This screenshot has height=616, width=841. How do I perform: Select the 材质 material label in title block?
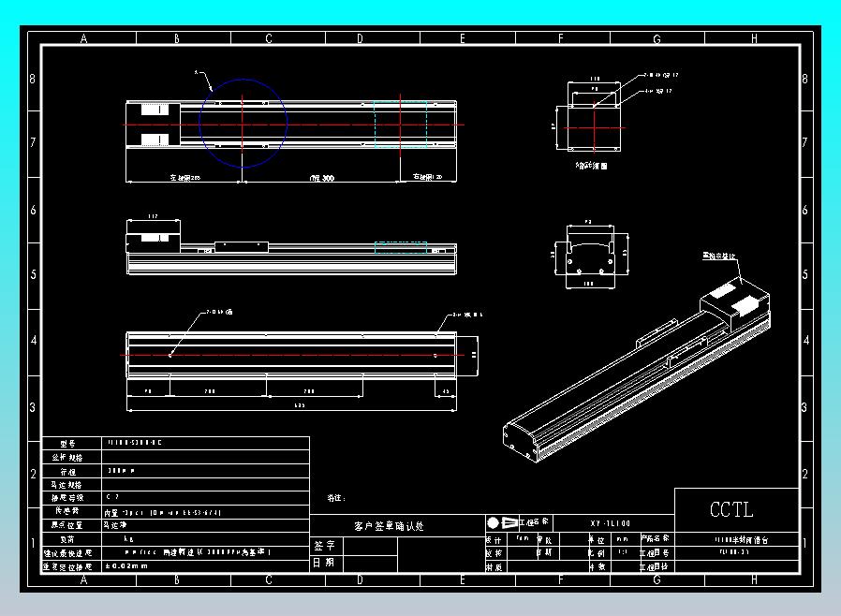coord(494,566)
